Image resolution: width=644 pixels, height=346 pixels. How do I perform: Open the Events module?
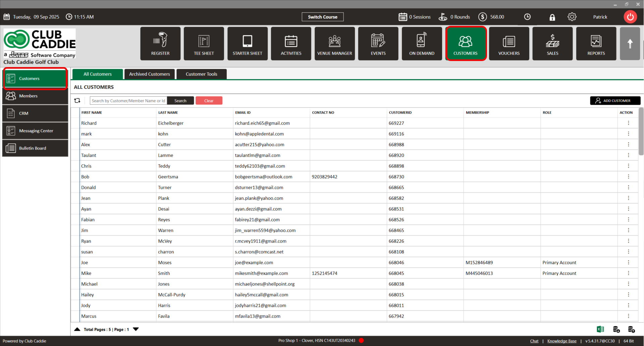378,44
